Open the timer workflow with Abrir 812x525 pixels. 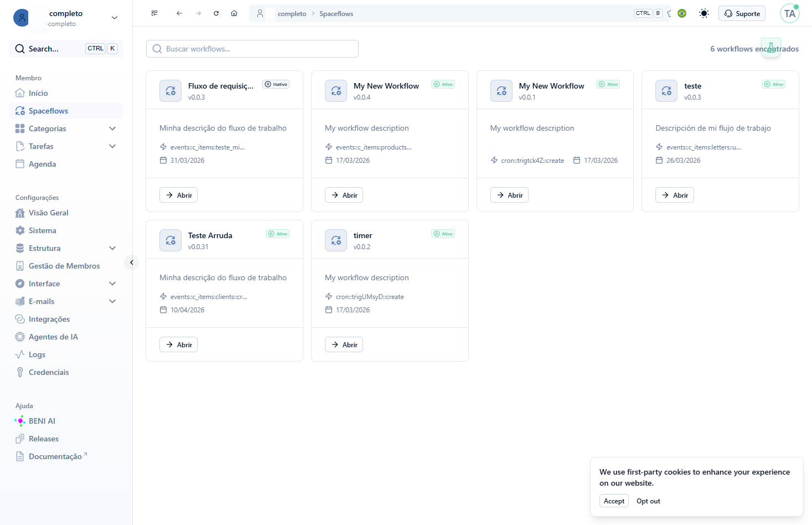tap(344, 344)
